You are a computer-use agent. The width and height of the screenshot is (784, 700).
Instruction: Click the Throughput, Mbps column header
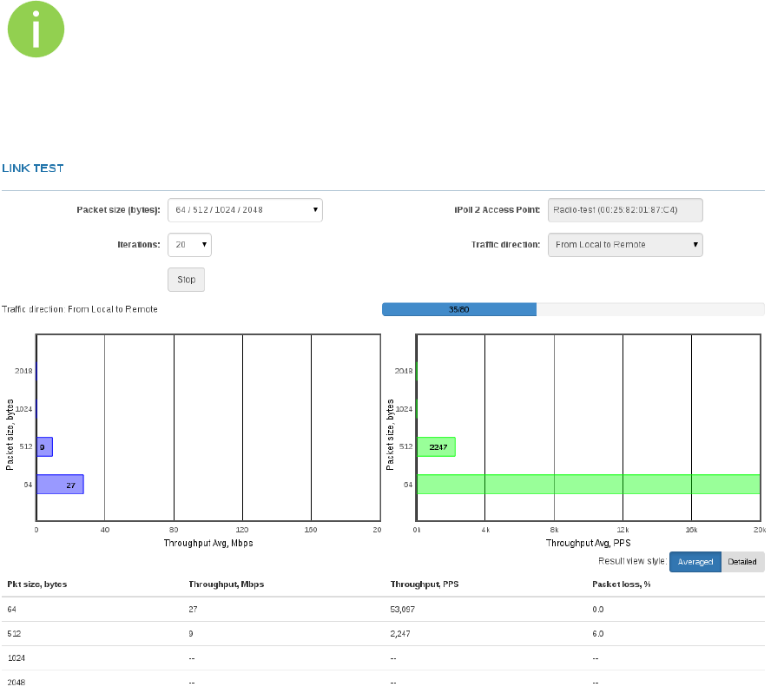226,584
